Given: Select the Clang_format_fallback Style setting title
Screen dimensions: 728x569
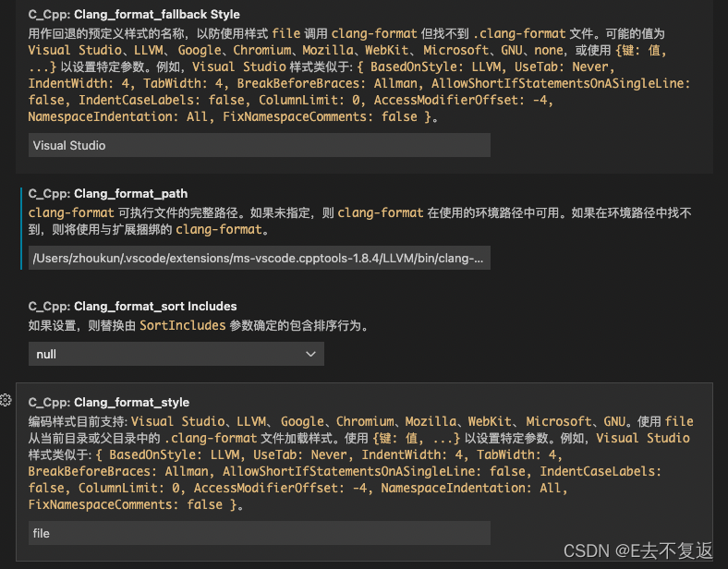Looking at the screenshot, I should [x=134, y=15].
